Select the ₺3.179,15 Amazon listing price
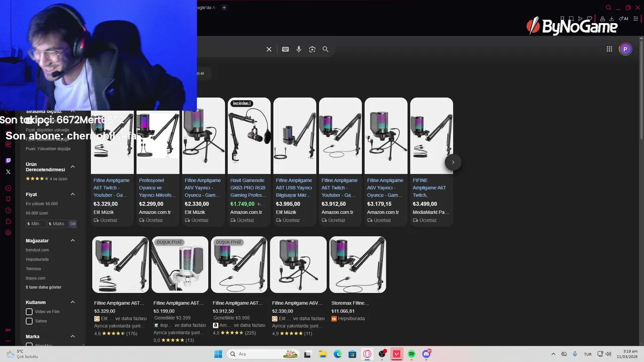Viewport: 644px width, 362px height. [x=379, y=204]
